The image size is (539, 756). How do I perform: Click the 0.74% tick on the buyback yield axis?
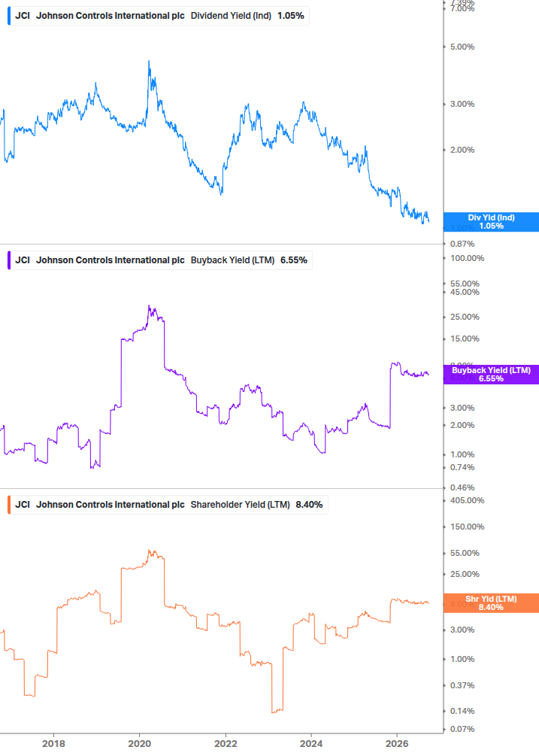tap(462, 468)
